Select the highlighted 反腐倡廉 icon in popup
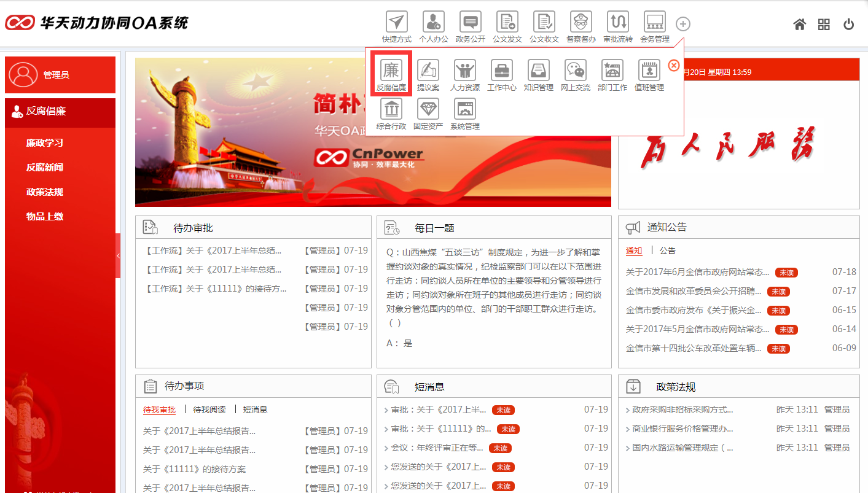 (x=391, y=72)
